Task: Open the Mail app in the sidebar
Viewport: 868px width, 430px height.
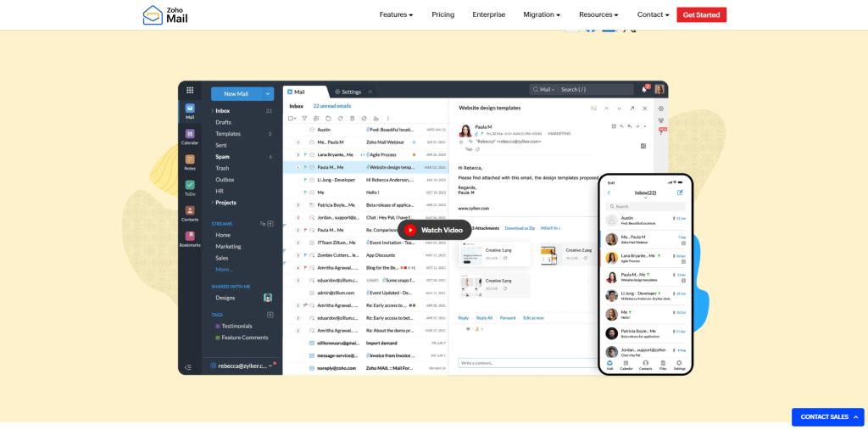Action: [190, 111]
